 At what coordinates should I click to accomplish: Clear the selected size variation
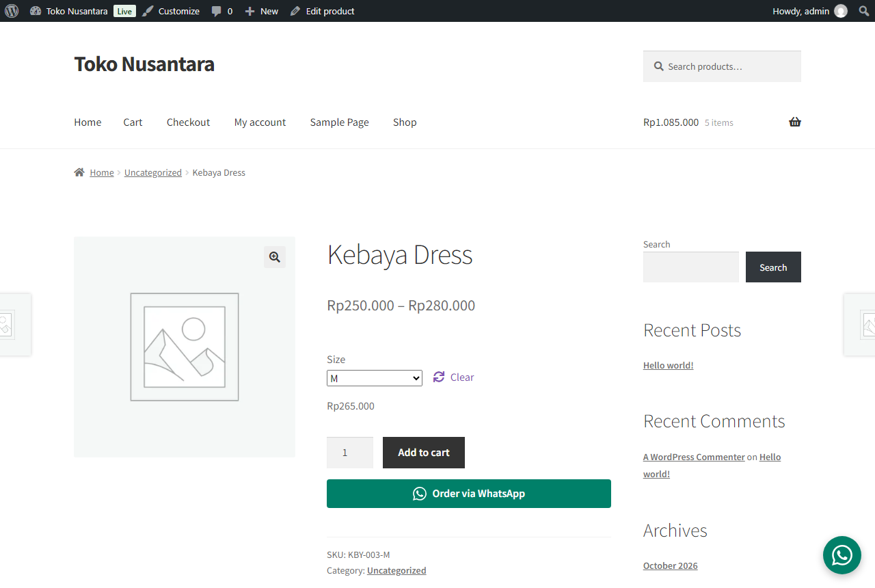click(x=454, y=377)
